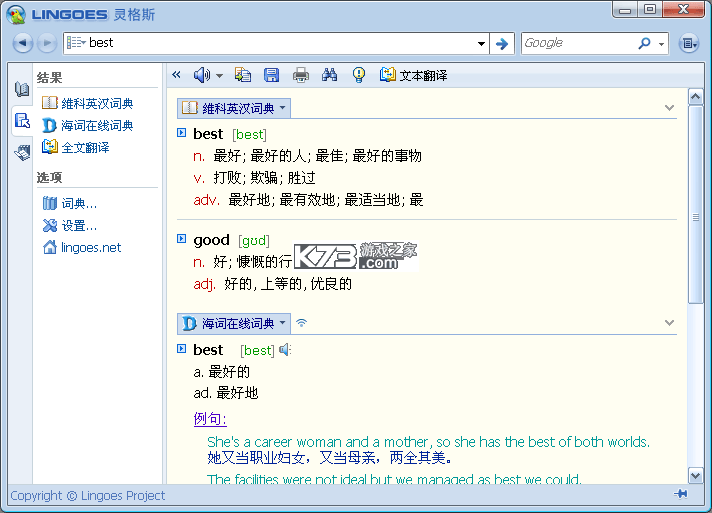The height and width of the screenshot is (513, 712).
Task: Focus the Google web search field
Action: click(578, 43)
